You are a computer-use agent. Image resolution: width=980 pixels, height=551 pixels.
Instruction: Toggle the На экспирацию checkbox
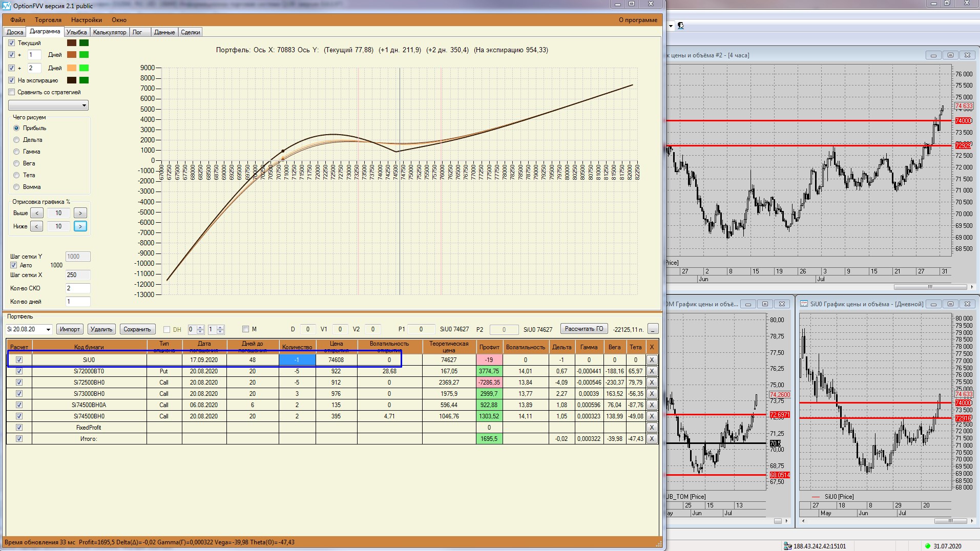point(12,80)
